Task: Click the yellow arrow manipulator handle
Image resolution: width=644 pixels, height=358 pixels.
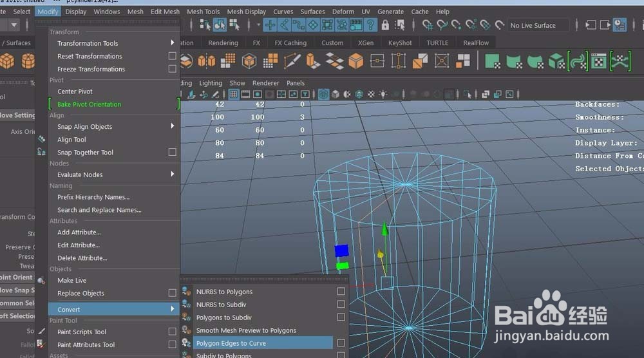Action: (381, 254)
